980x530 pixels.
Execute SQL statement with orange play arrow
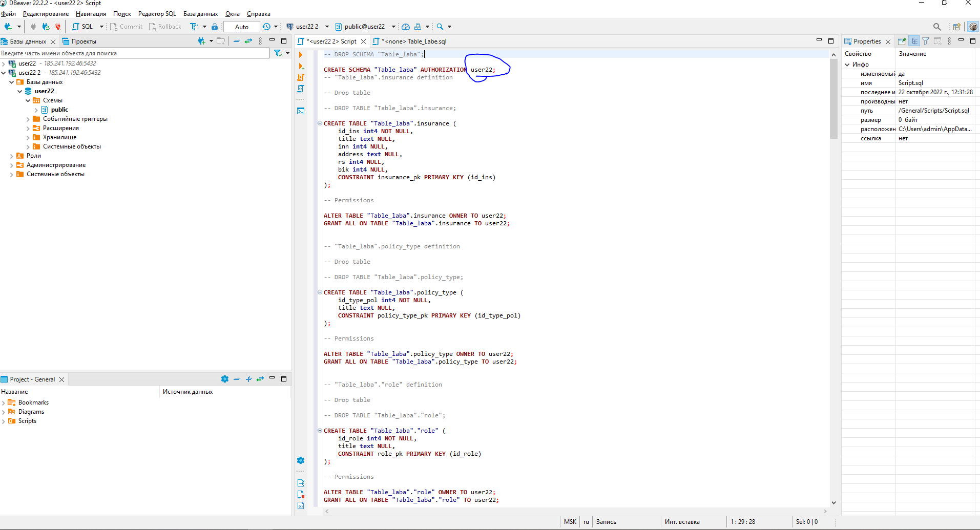click(301, 55)
